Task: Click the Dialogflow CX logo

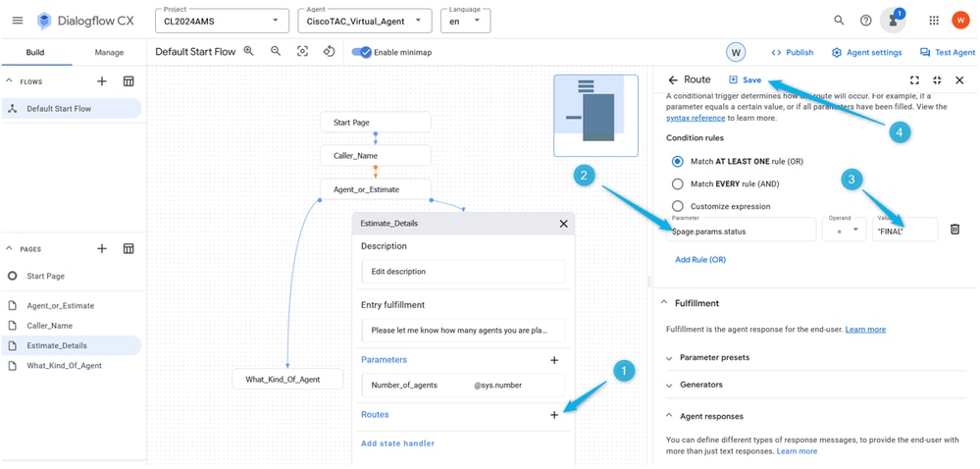Action: tap(84, 21)
